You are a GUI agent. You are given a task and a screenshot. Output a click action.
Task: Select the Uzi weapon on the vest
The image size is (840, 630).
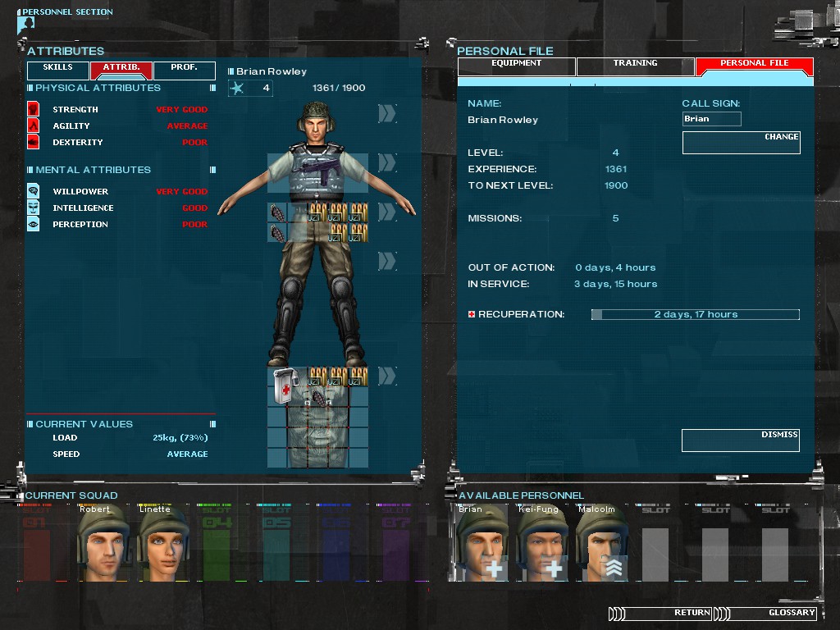321,169
